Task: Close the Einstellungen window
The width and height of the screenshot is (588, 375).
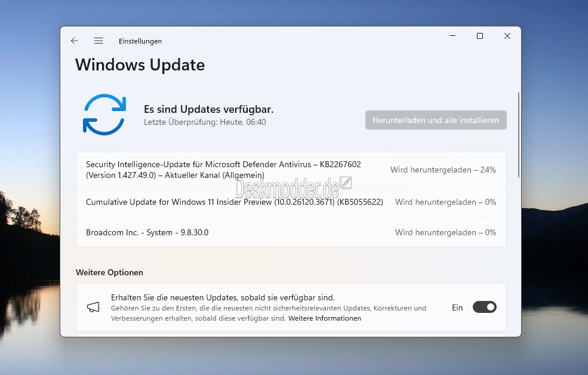Action: coord(507,36)
